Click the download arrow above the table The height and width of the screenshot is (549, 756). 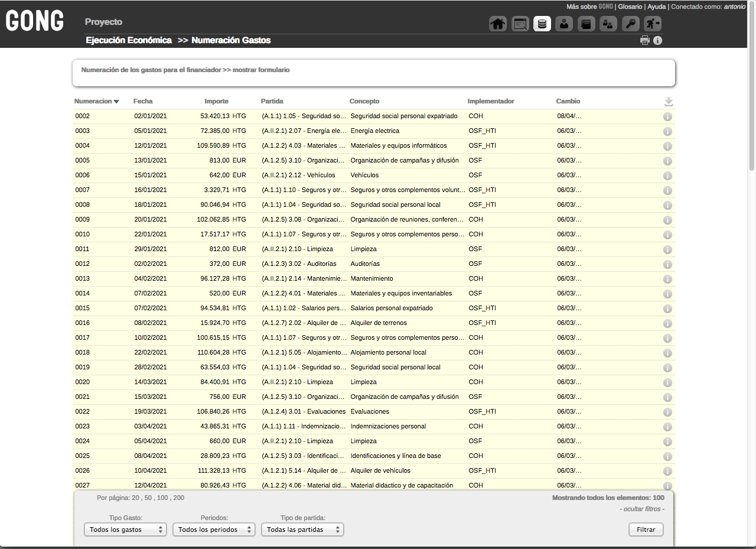point(669,102)
